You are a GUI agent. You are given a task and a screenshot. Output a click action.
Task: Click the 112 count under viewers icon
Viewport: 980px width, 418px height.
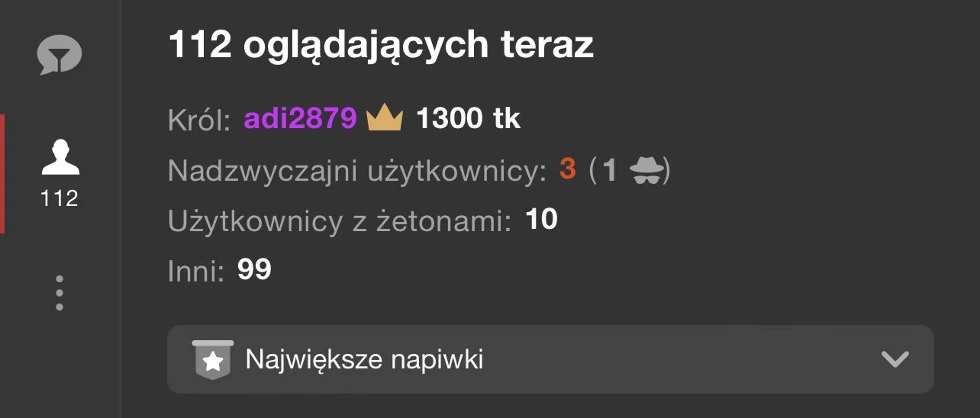(x=60, y=199)
